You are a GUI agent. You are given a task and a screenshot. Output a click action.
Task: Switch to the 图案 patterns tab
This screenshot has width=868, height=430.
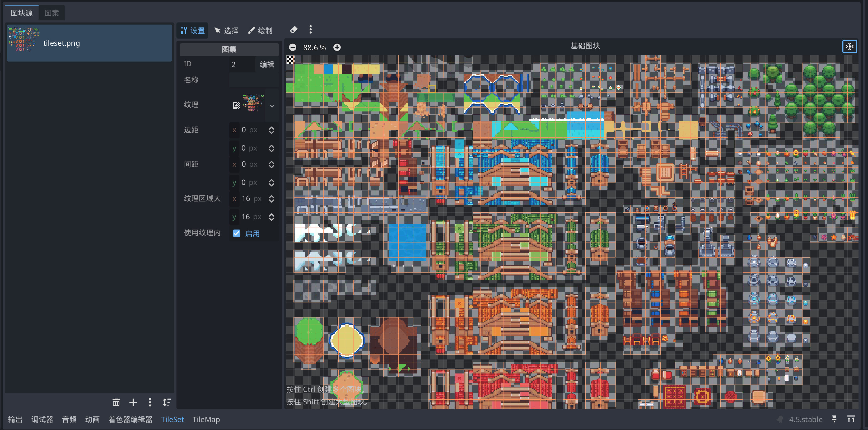[x=52, y=13]
